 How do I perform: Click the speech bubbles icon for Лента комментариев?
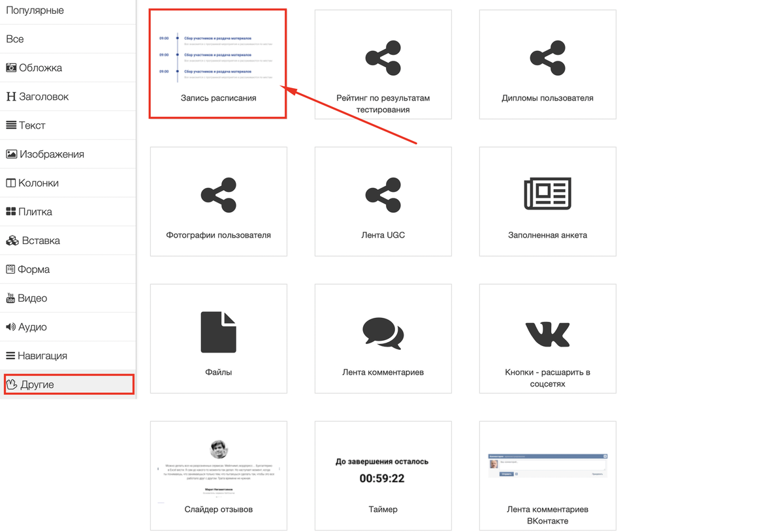tap(383, 332)
